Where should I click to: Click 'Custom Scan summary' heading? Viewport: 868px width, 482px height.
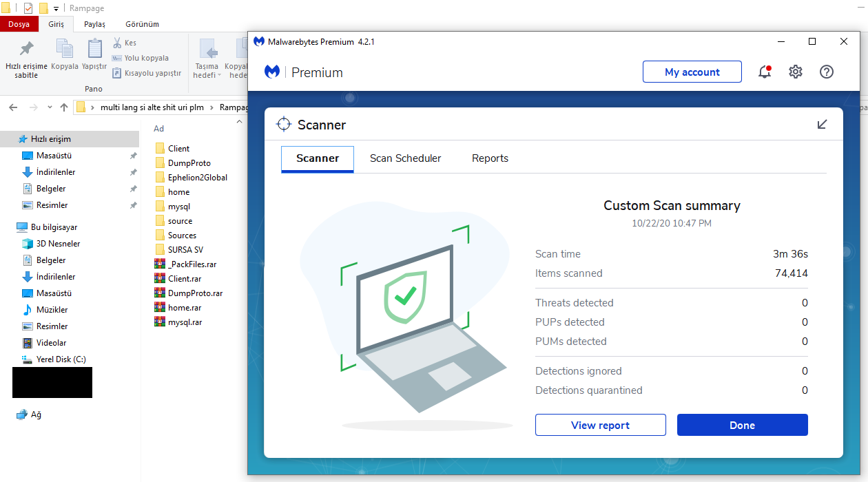click(672, 205)
